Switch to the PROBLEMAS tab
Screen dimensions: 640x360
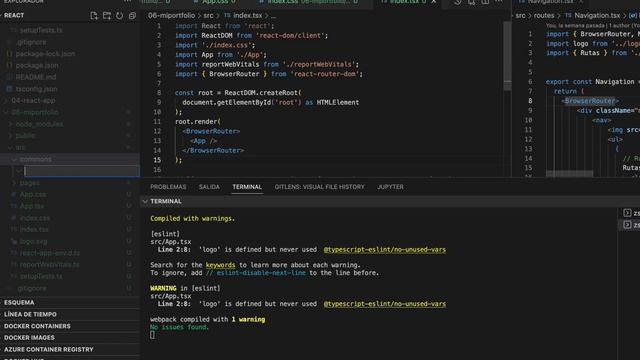coord(168,187)
